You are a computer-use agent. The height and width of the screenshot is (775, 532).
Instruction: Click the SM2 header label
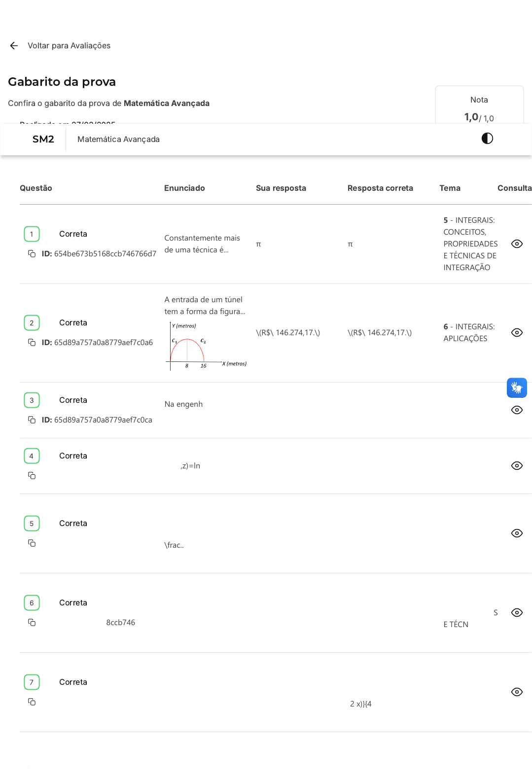pos(43,140)
